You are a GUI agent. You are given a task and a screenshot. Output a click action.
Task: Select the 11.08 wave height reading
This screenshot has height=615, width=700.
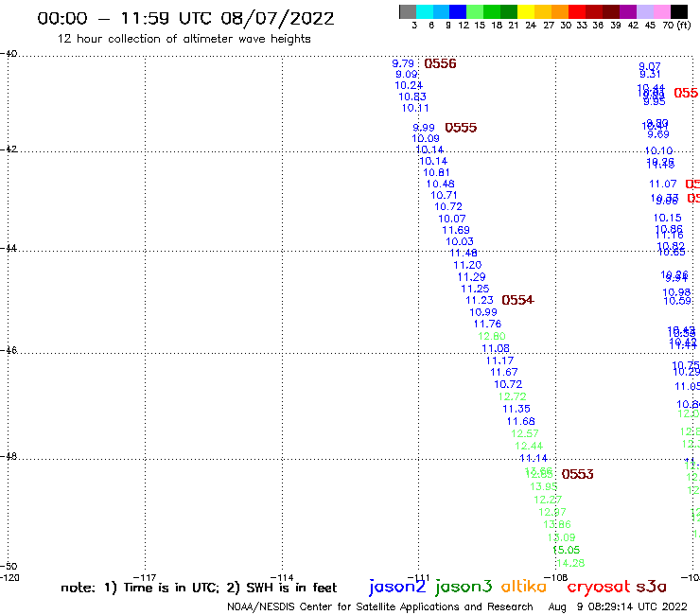click(496, 348)
